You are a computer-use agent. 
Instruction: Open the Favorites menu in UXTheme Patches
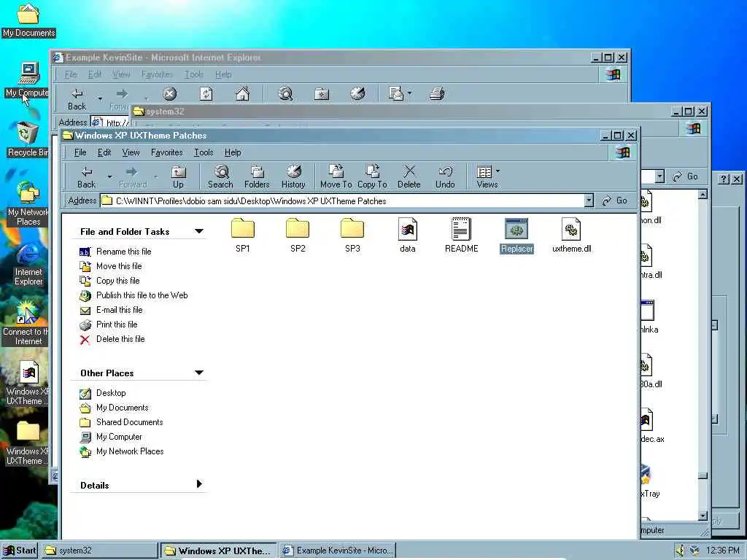tap(167, 152)
